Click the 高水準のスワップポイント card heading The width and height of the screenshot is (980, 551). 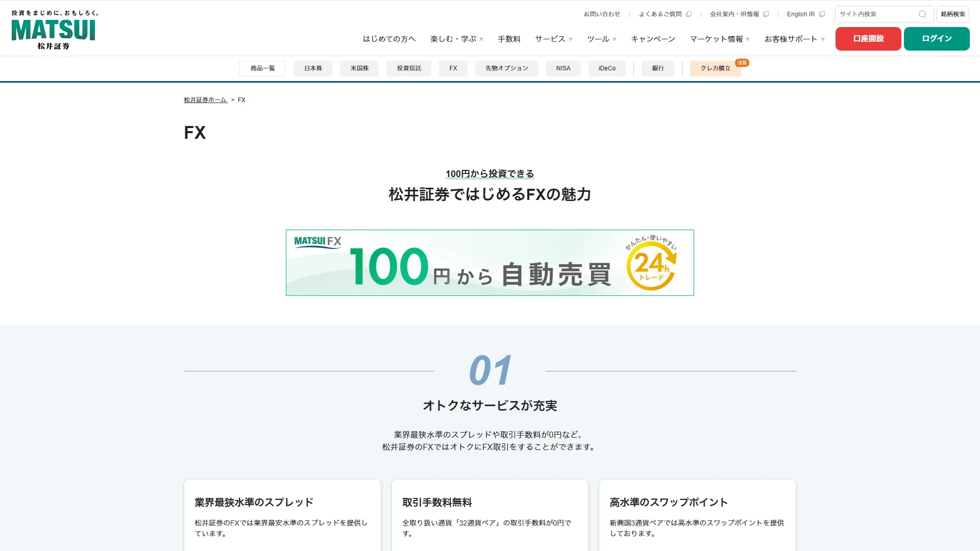(x=669, y=503)
